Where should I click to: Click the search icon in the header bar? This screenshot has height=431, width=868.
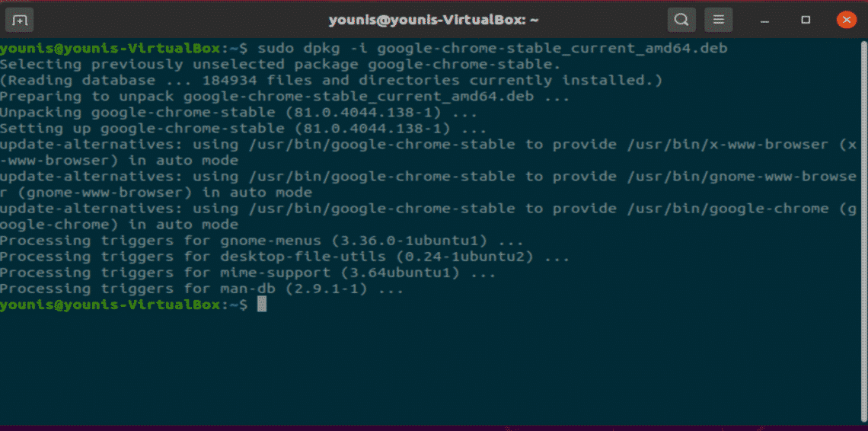click(681, 19)
